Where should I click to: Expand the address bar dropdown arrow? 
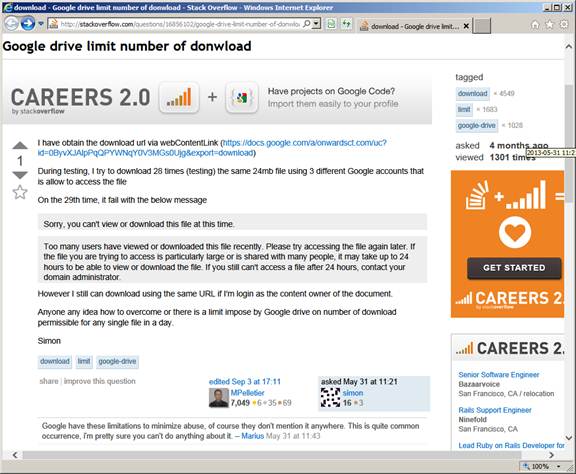(x=316, y=24)
